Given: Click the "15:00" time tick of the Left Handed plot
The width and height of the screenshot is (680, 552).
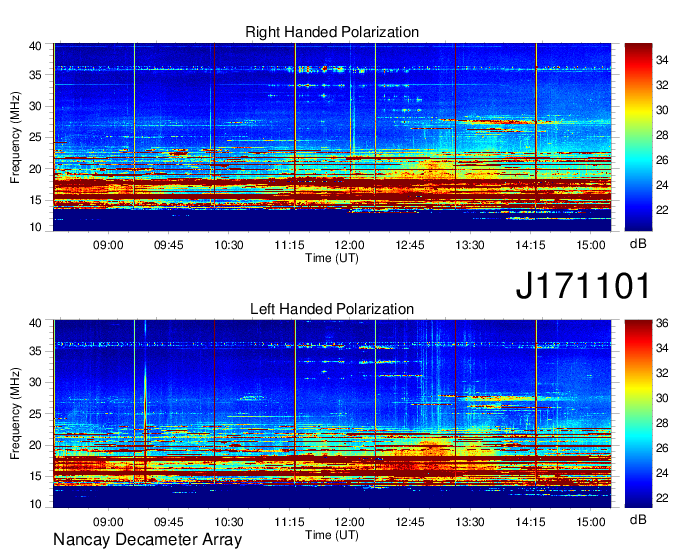Looking at the screenshot, I should (591, 522).
